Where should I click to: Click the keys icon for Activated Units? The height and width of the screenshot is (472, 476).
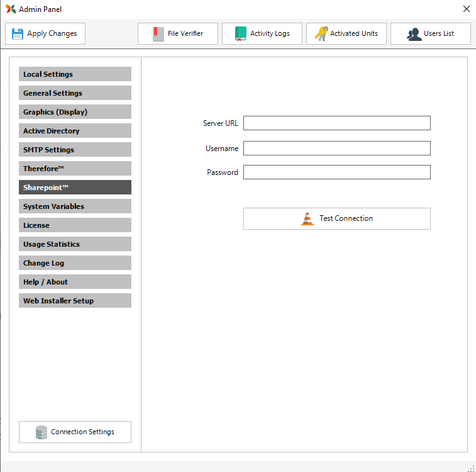point(321,34)
